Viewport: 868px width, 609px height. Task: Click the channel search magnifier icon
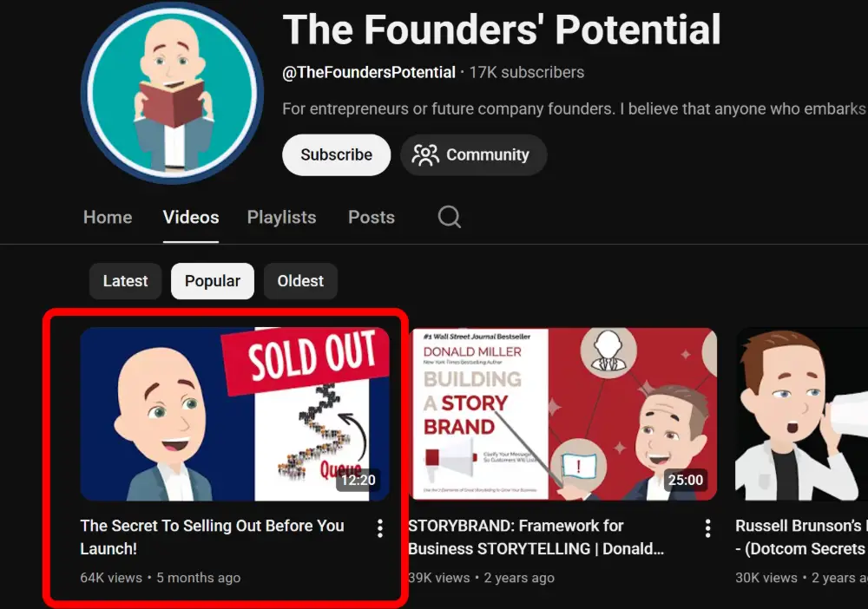coord(449,217)
